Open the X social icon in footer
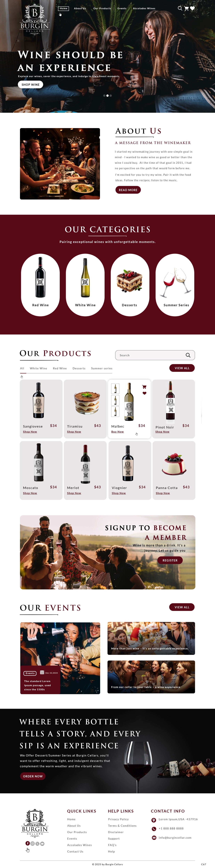This screenshot has height=868, width=215. tap(37, 843)
